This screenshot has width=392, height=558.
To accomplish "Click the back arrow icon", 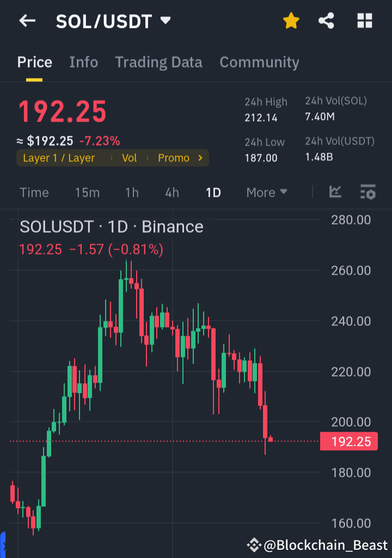I will (x=27, y=21).
